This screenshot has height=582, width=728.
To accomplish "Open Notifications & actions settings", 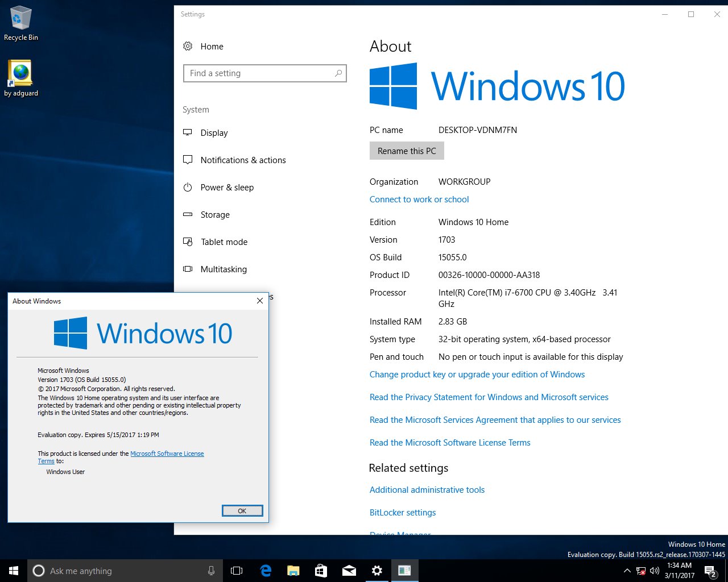I will [x=243, y=160].
